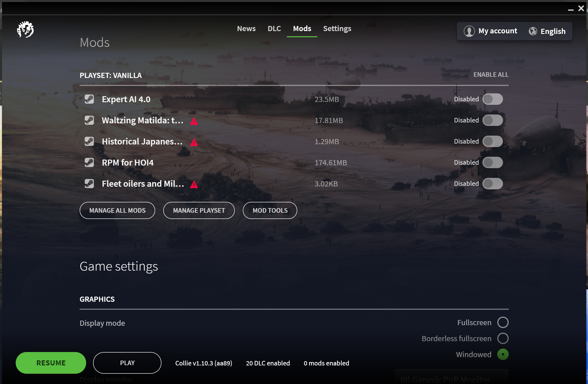
Task: Click warning triangle next to Waltzing Matilda mod
Action: 194,121
